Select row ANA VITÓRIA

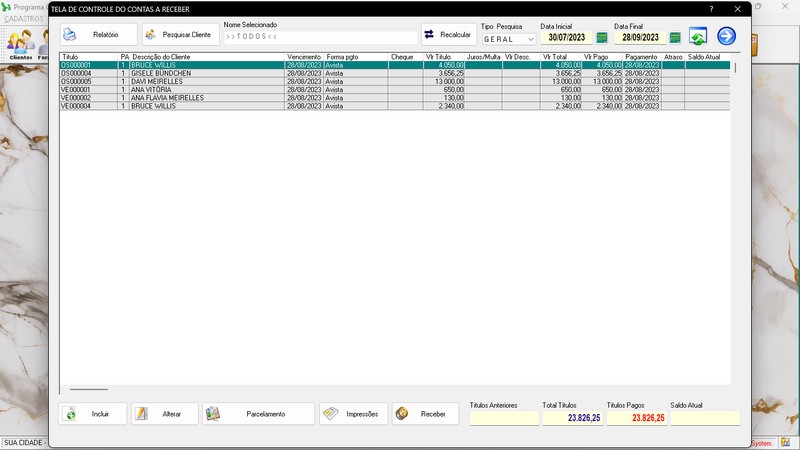(x=395, y=90)
